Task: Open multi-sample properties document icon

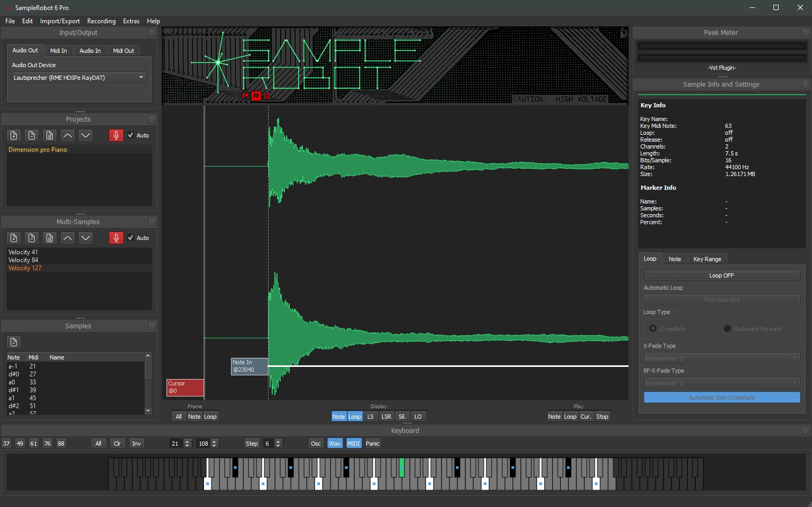Action: coord(50,238)
